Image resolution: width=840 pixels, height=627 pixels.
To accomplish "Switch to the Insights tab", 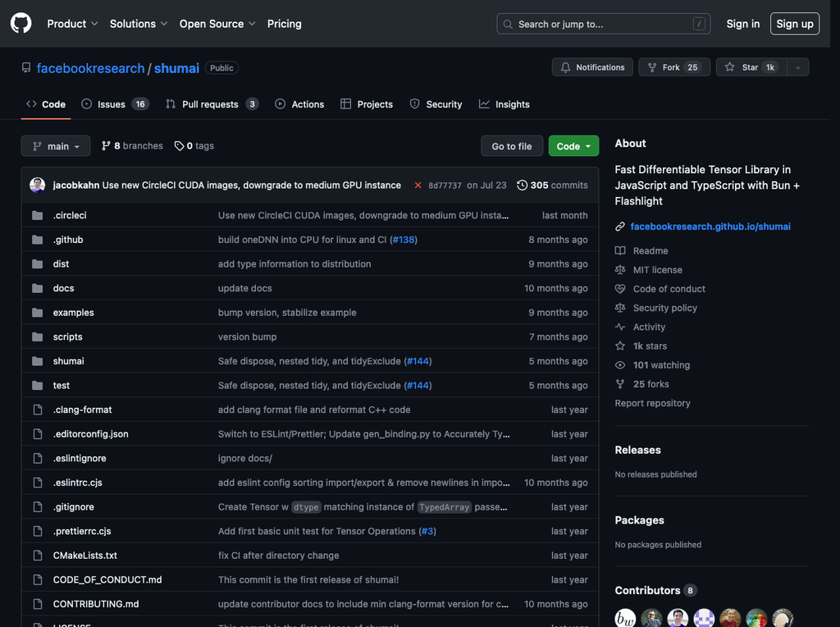I will click(x=504, y=104).
